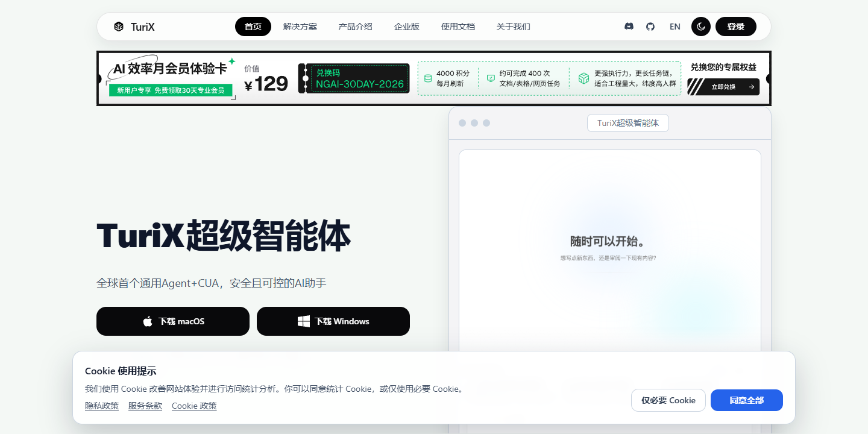This screenshot has width=868, height=434.
Task: Click the arrow icon on the 立即兑换 button
Action: pyautogui.click(x=751, y=87)
